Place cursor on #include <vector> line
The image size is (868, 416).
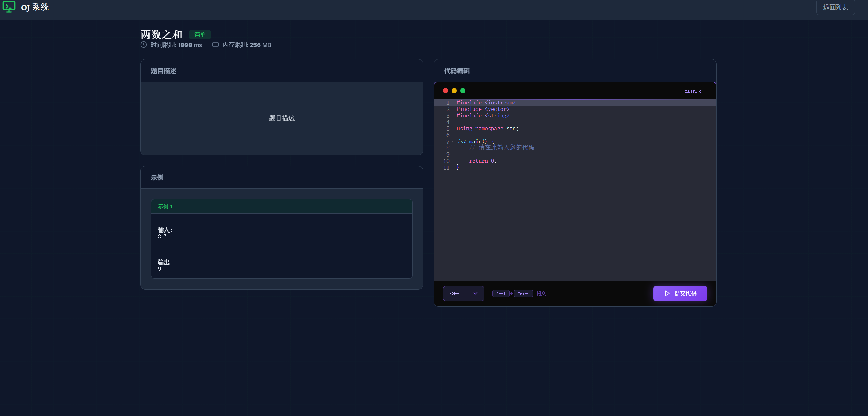483,109
